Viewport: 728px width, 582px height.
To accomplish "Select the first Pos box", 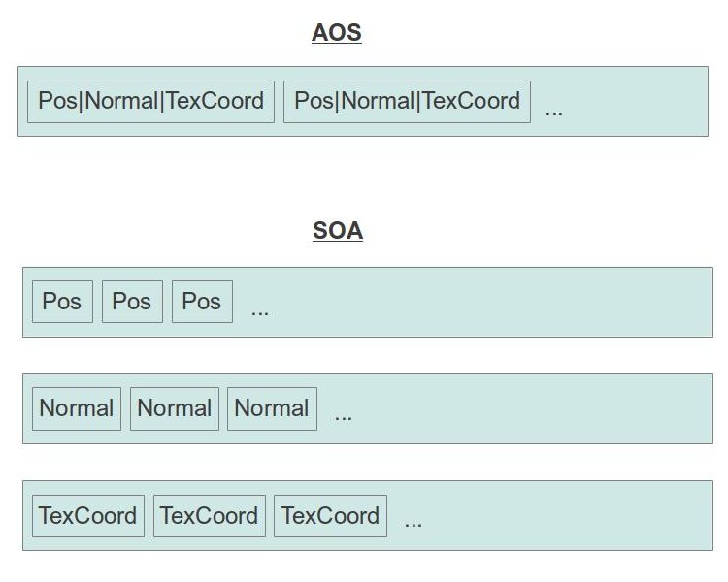I will coord(62,302).
